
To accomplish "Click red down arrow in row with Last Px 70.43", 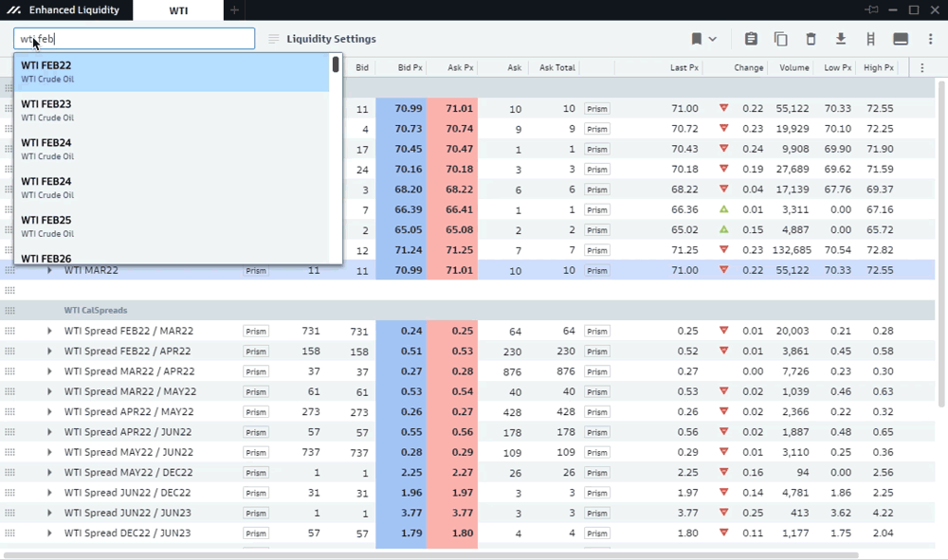I will click(x=723, y=148).
